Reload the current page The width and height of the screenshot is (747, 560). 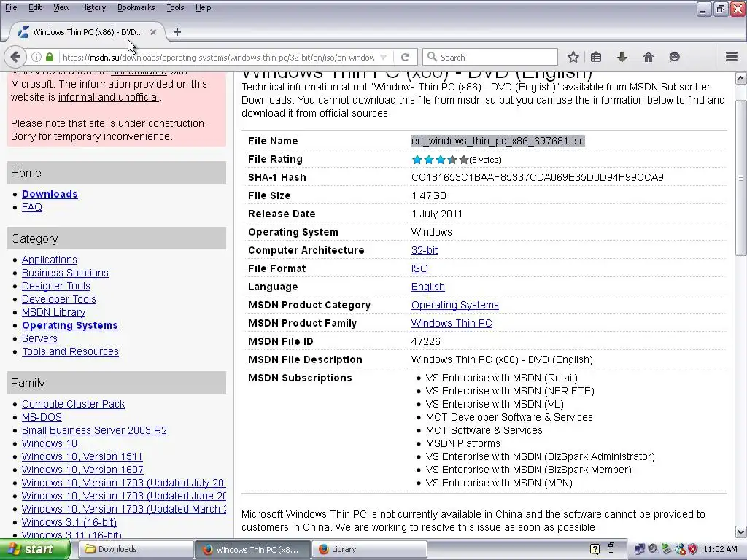click(406, 57)
